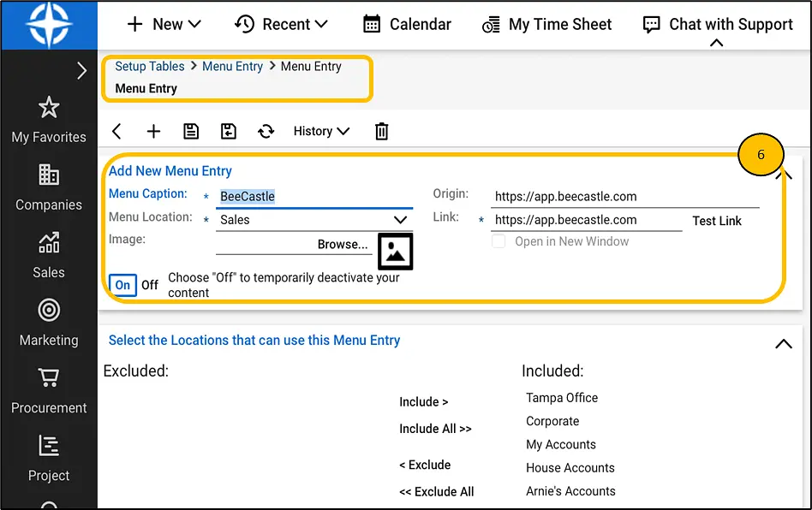Viewport: 812px width, 510px height.
Task: Open the Marketing target icon
Action: (49, 311)
